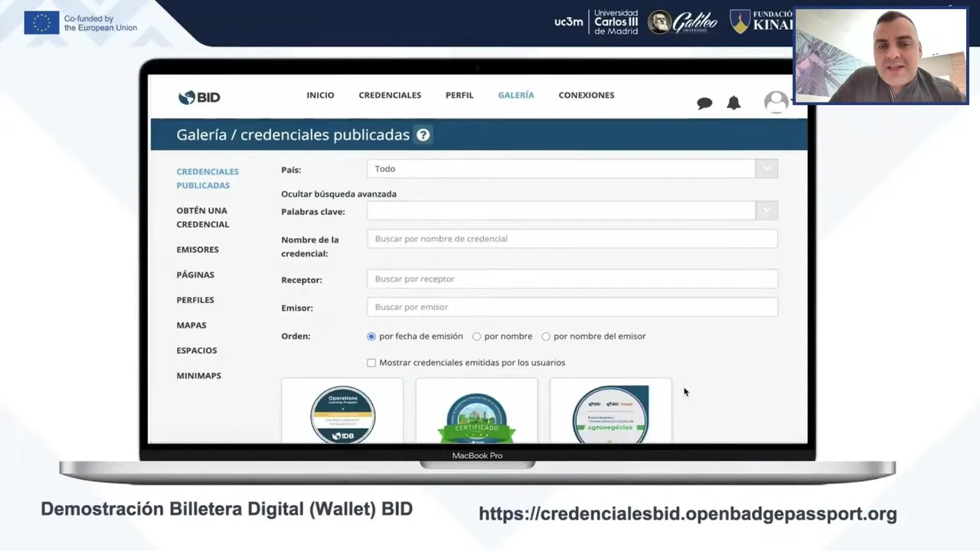Select order por nombre del emisor
Viewport: 980px width, 551px height.
[546, 336]
